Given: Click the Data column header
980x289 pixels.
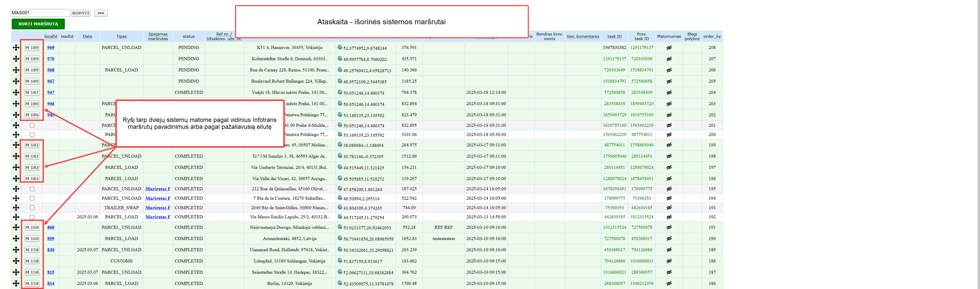Looking at the screenshot, I should [x=87, y=36].
